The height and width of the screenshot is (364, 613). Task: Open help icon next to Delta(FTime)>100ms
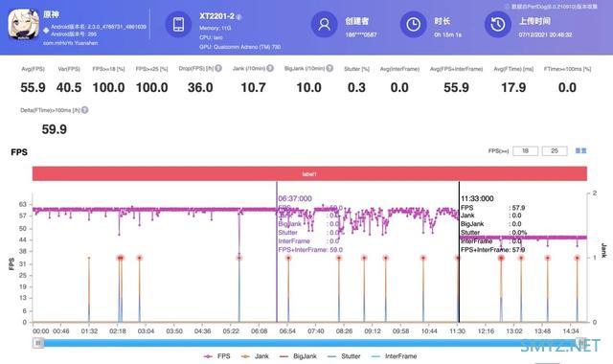click(84, 110)
